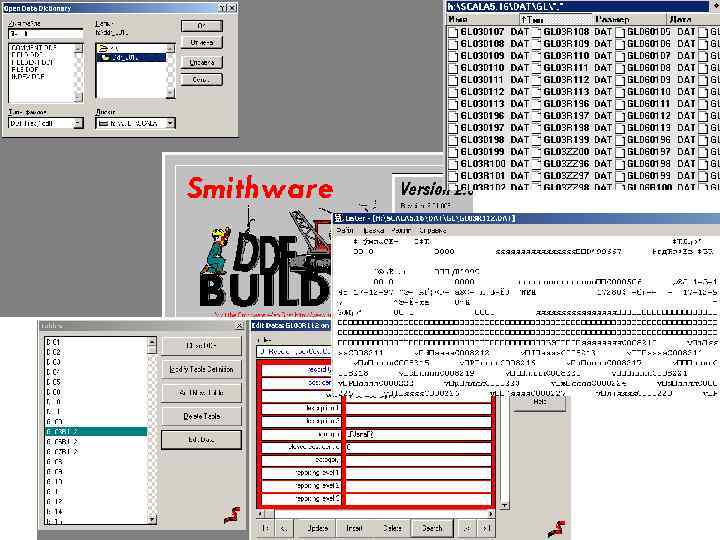Open the file type dropdown in Open Data Dictionary
Screen dimensions: 720x540
point(78,123)
